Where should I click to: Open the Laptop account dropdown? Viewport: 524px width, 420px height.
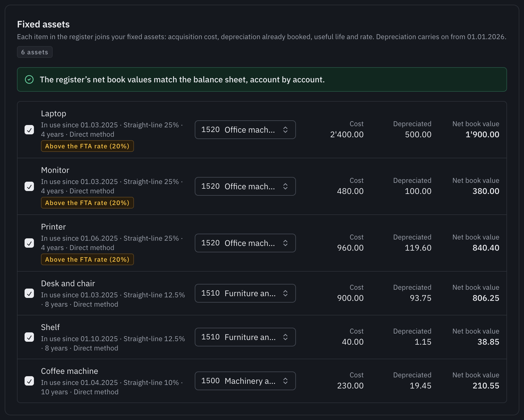(245, 130)
